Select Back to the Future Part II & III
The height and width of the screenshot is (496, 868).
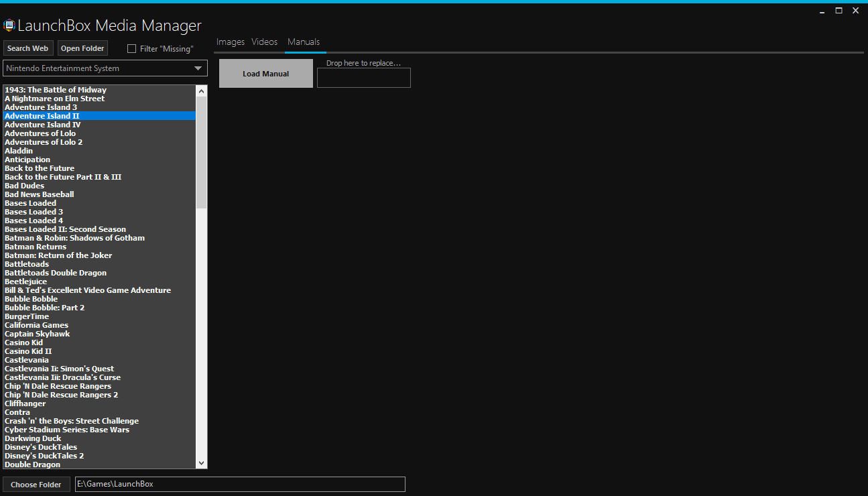pos(99,177)
